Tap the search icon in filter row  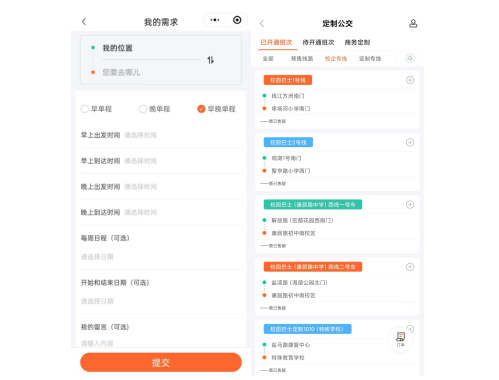coord(410,58)
